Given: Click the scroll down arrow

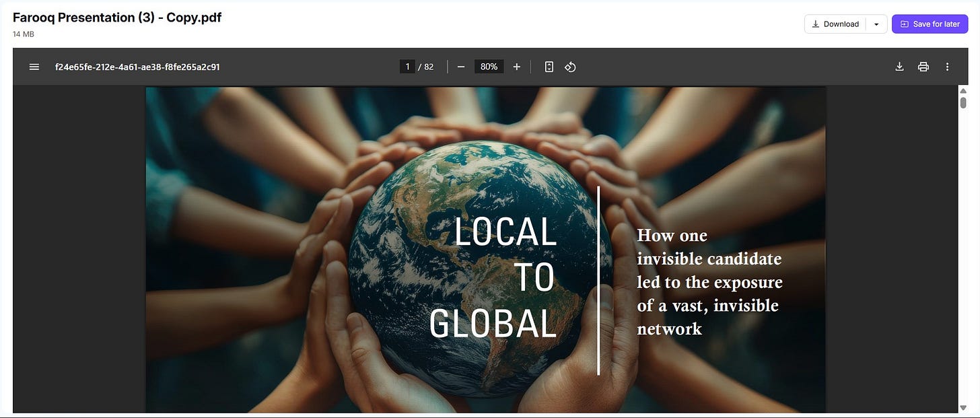Looking at the screenshot, I should point(963,408).
